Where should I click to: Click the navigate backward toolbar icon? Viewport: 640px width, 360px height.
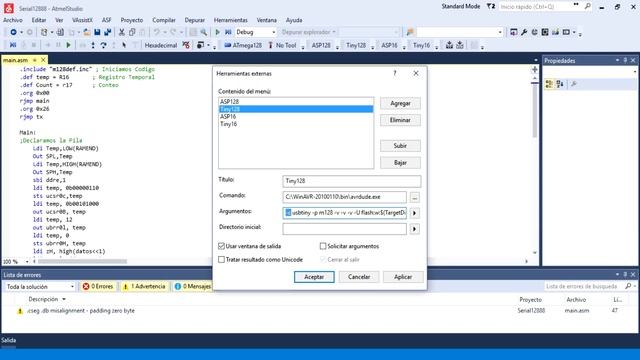[13, 32]
